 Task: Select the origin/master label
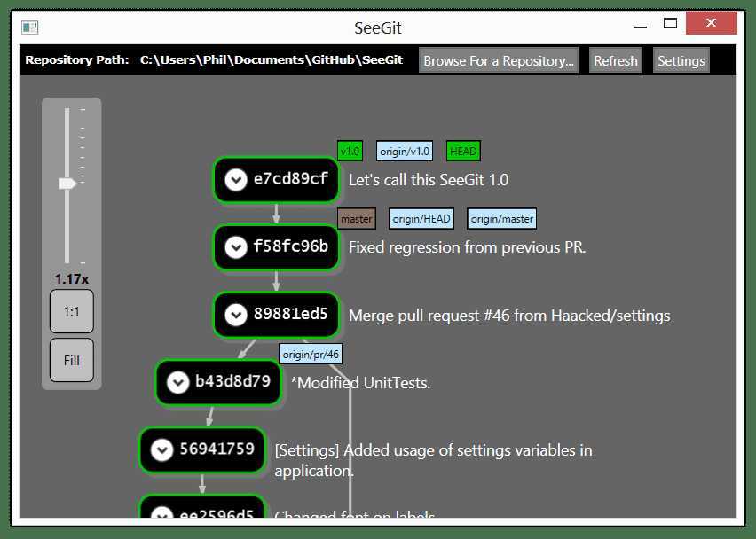coord(502,219)
